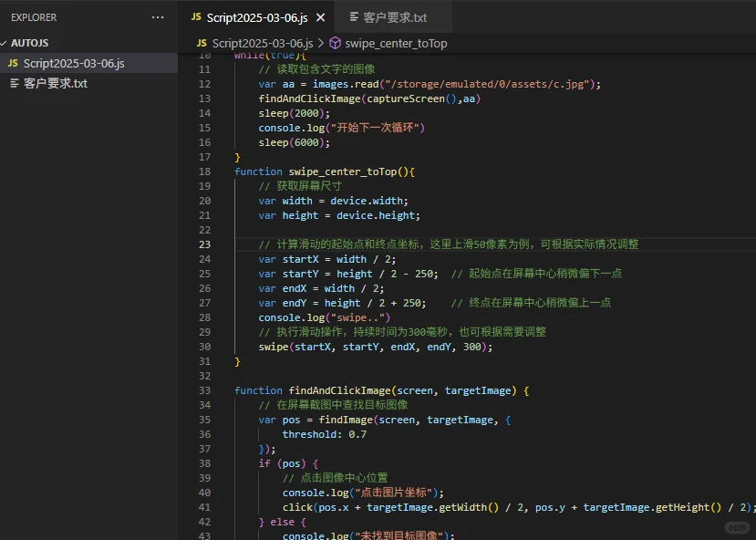
Task: Click the "开始下一次循环" log string
Action: (x=375, y=128)
